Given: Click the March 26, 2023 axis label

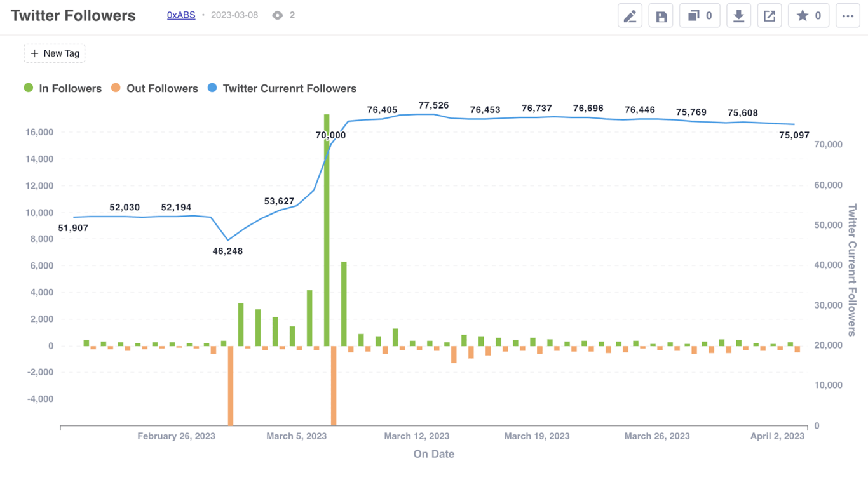Looking at the screenshot, I should point(657,436).
